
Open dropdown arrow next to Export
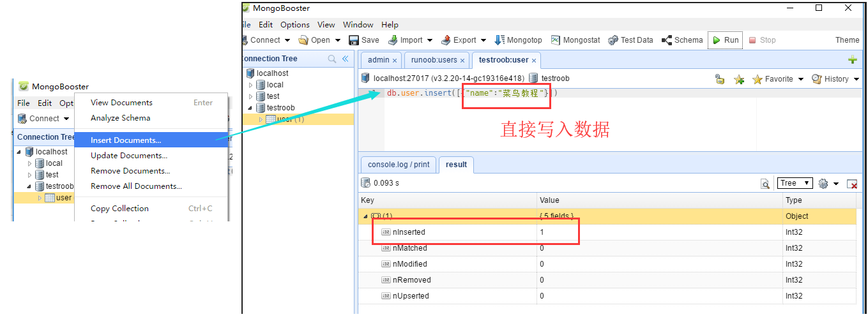click(483, 40)
